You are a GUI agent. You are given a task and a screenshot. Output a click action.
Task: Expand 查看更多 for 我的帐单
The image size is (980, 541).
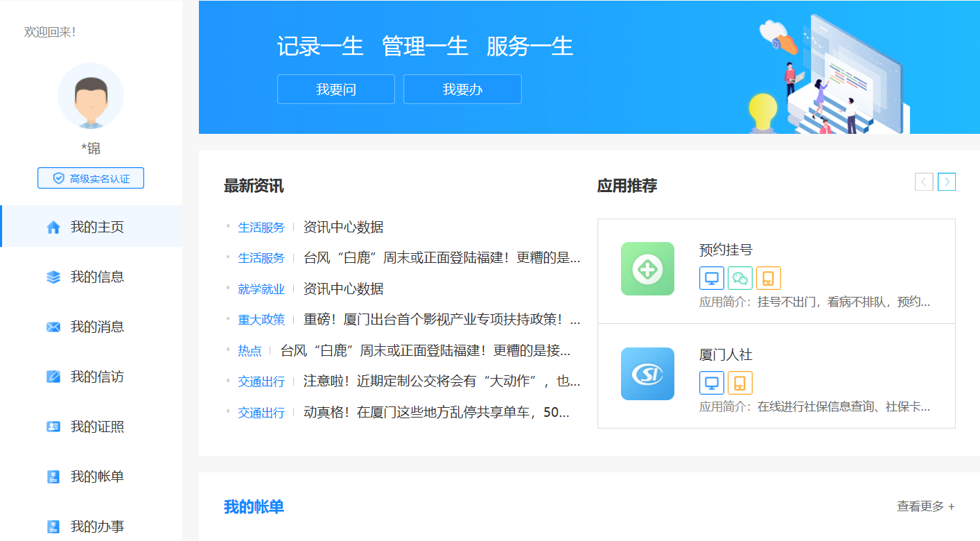coord(925,506)
